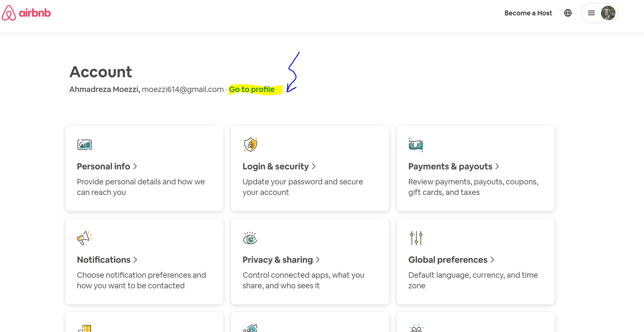This screenshot has width=644, height=332.
Task: Follow the Go to profile link
Action: pyautogui.click(x=251, y=89)
